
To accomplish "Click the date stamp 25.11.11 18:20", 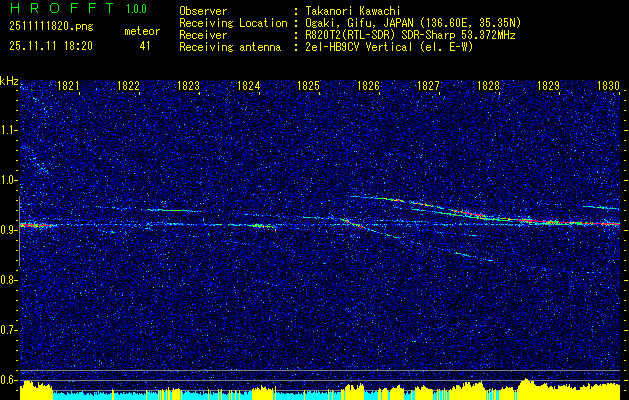I will click(51, 46).
